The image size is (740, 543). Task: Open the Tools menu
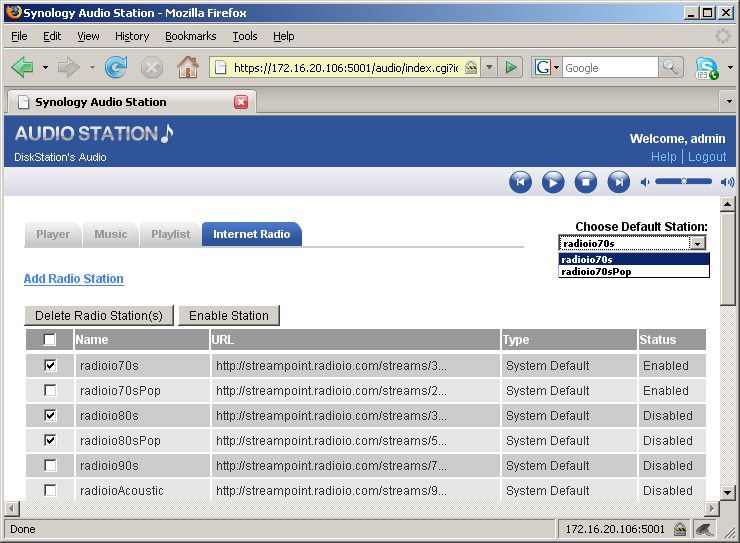pyautogui.click(x=244, y=36)
